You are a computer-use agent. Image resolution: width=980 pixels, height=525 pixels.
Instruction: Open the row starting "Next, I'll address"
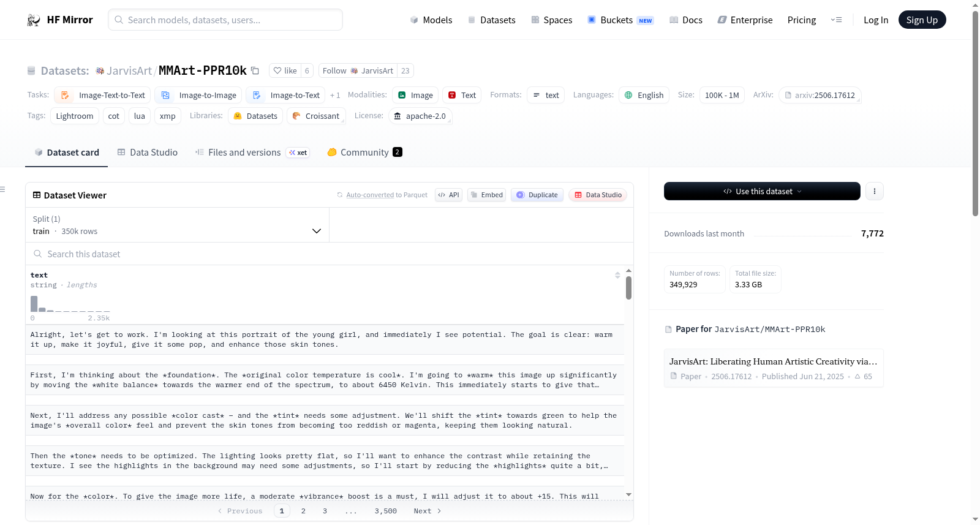325,420
